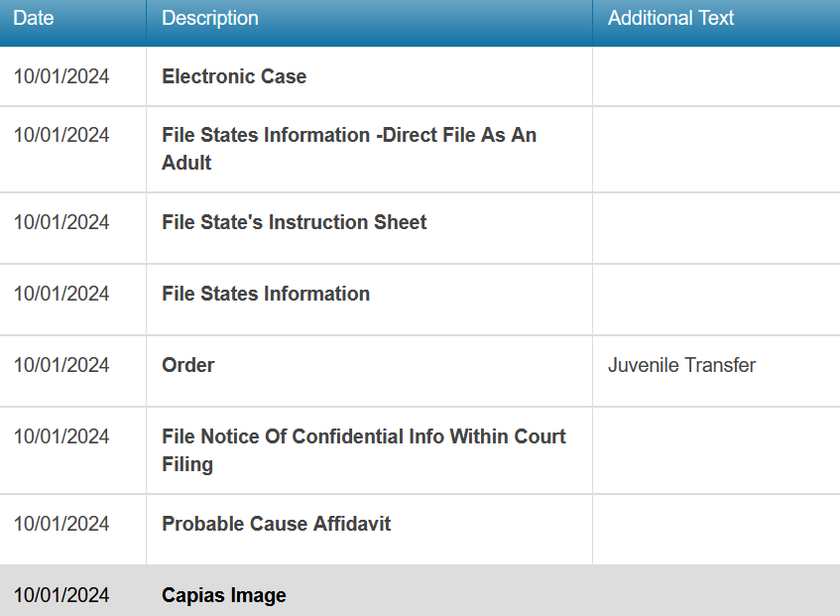
Task: Click the empty Additional Text cell for Probable Cause Affidavit
Action: [x=715, y=529]
